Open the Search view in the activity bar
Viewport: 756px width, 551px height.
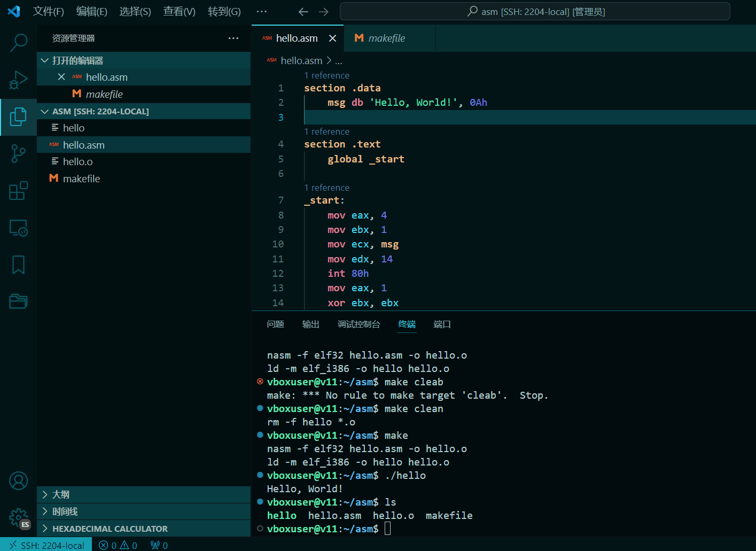point(18,42)
